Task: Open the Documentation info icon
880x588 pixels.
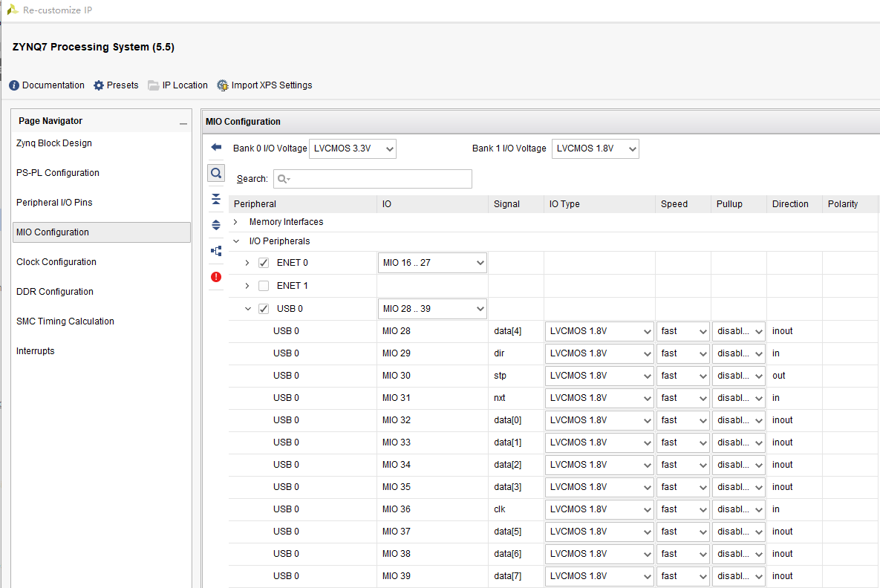Action: 14,85
